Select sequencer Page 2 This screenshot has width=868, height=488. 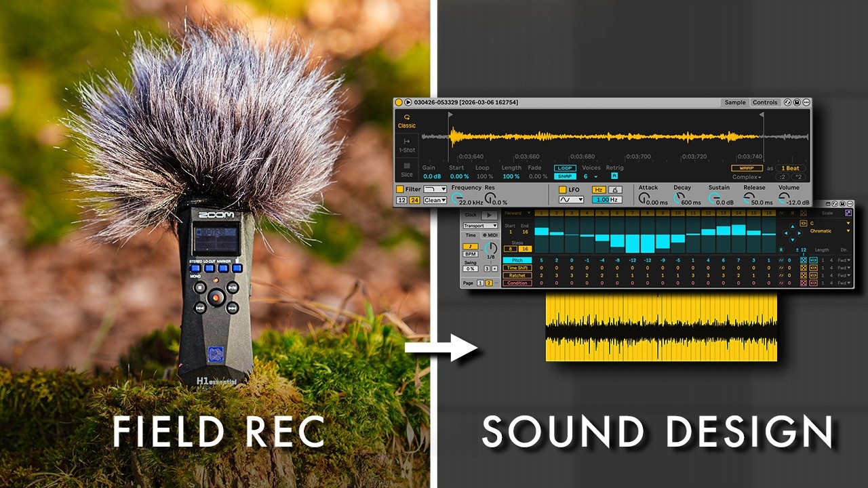pyautogui.click(x=489, y=283)
